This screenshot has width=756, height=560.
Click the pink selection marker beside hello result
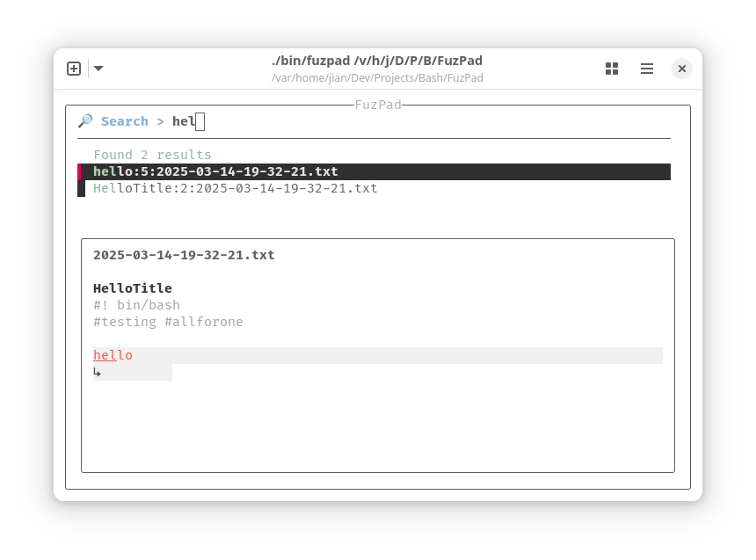(x=79, y=171)
